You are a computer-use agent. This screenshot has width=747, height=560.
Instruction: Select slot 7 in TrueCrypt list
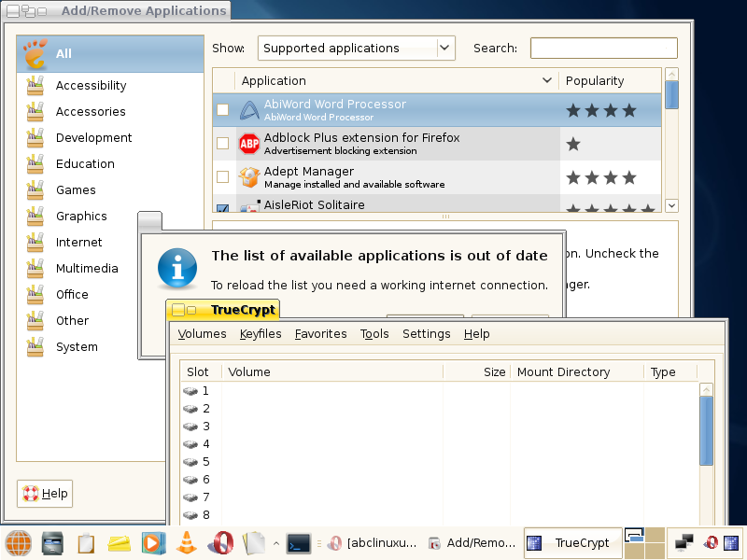(439, 497)
